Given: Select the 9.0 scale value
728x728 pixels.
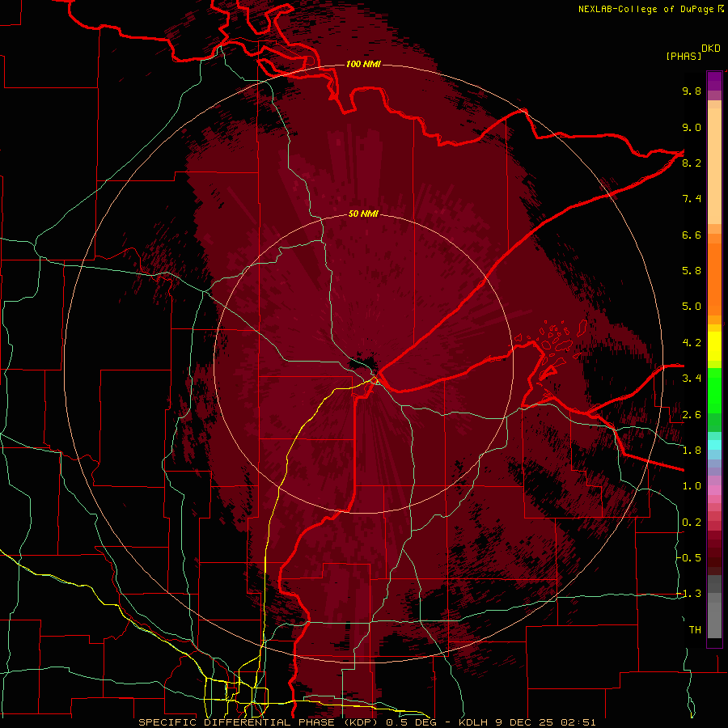Looking at the screenshot, I should (692, 127).
